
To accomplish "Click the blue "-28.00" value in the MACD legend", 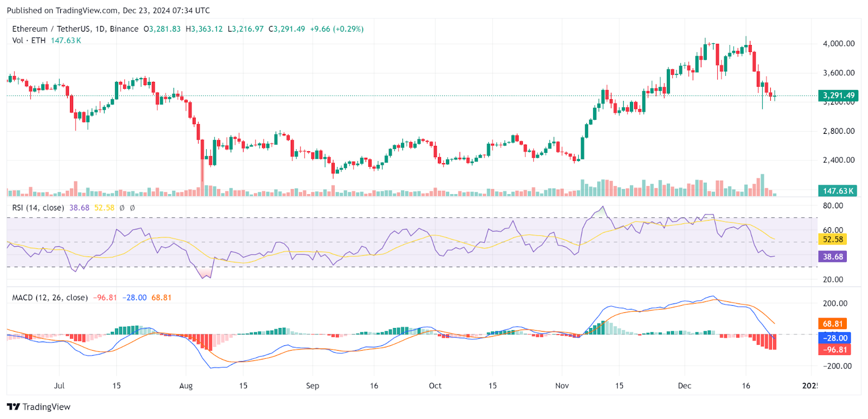I will pos(135,298).
